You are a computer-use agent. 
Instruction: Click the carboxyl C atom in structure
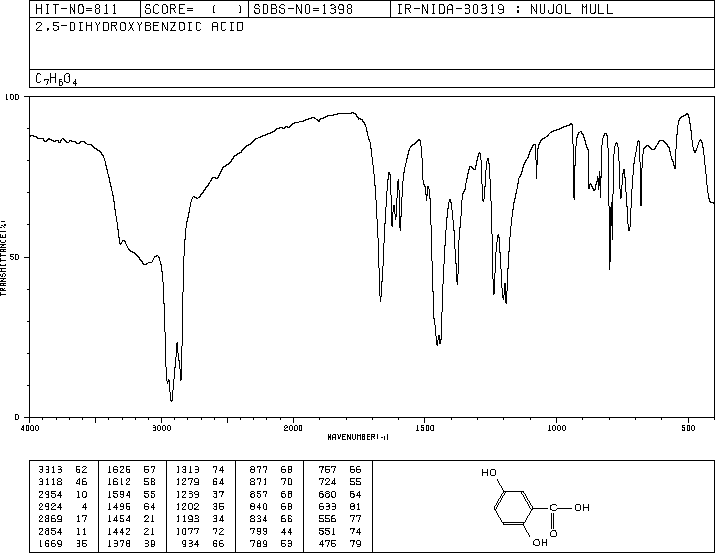[553, 507]
